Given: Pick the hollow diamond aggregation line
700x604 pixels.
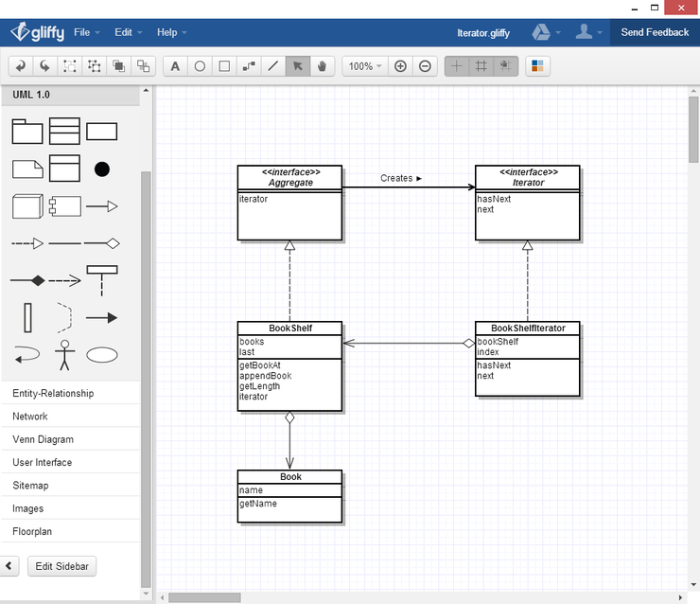Looking at the screenshot, I should (x=102, y=243).
